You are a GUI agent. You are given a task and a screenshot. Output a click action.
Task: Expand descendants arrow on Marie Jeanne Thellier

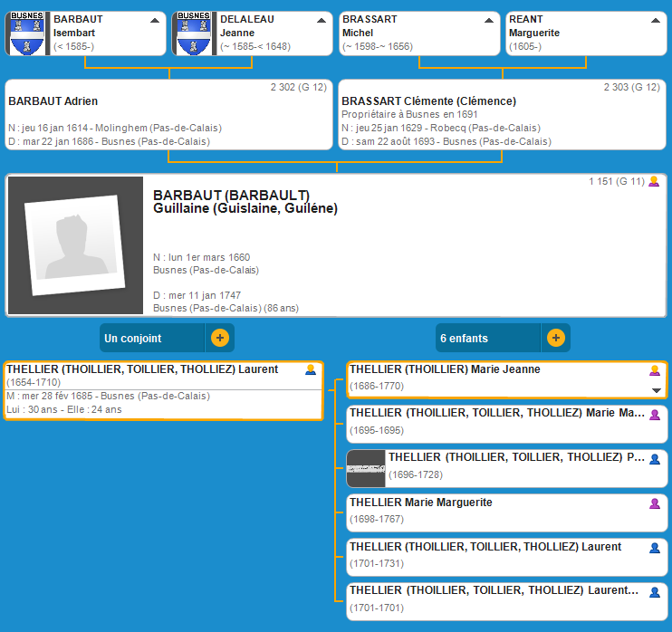click(657, 390)
